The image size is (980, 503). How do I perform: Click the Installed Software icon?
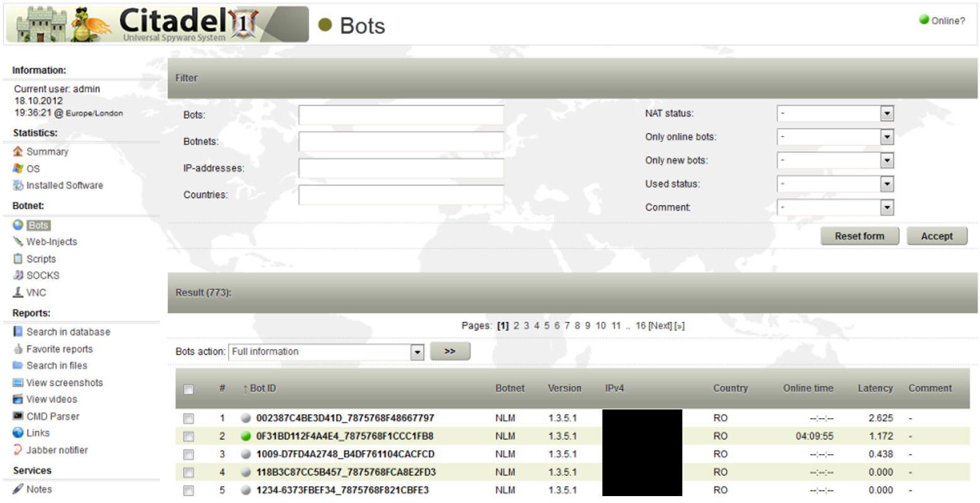[18, 185]
